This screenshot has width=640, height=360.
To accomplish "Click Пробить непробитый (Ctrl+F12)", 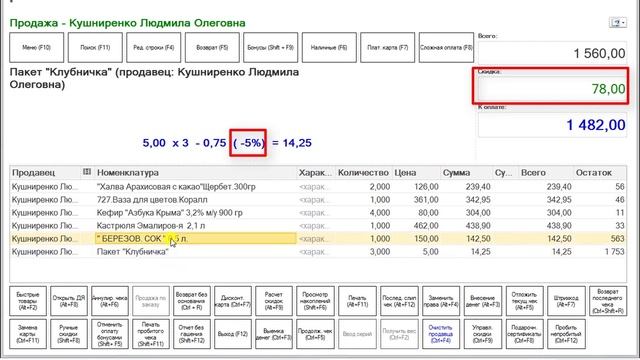I will [x=567, y=334].
